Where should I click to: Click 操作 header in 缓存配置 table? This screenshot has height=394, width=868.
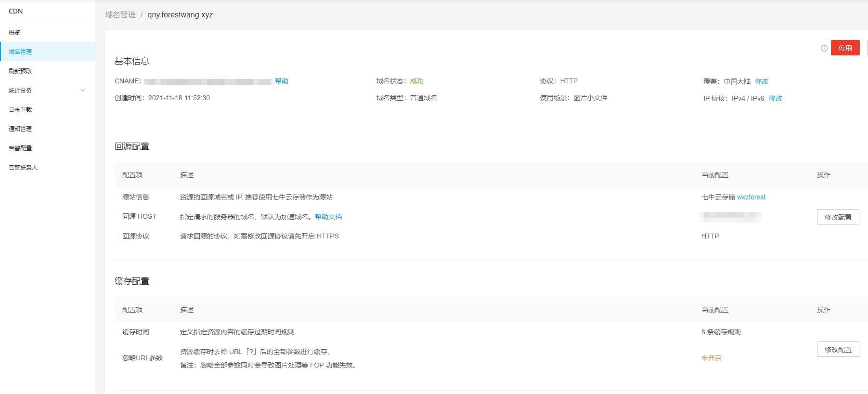coord(824,310)
